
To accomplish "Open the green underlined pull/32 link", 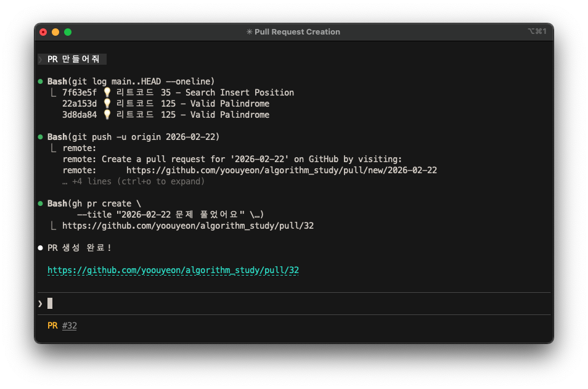I will (173, 270).
